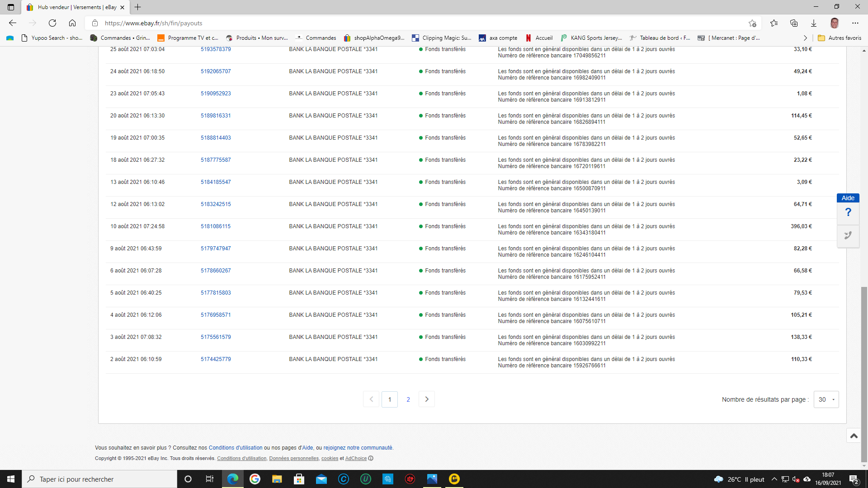Image resolution: width=868 pixels, height=488 pixels.
Task: Open the Collections icon in toolbar
Action: coord(794,23)
